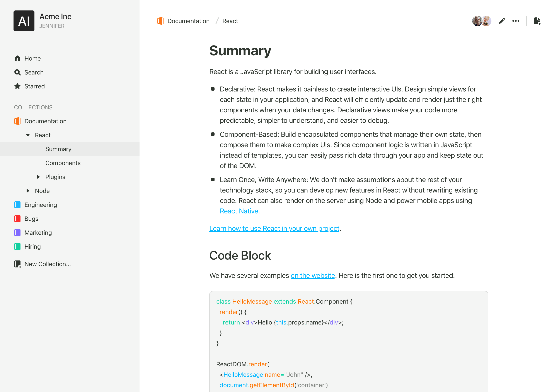Expand the Node tree item
Viewport: 559px width, 392px height.
pyautogui.click(x=28, y=191)
